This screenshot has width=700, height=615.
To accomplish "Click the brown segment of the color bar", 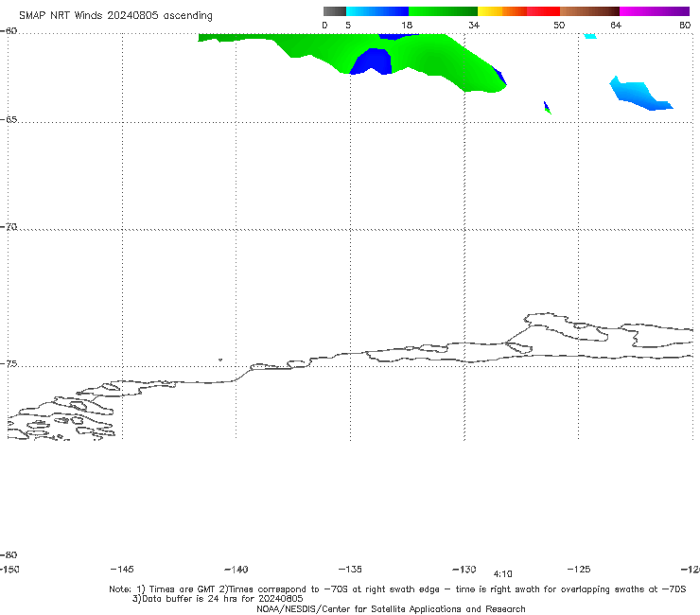I will click(589, 11).
